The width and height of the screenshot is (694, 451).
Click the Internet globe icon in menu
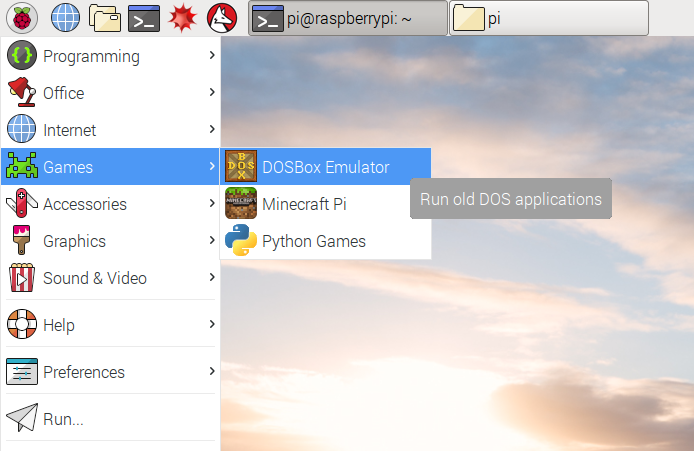[x=22, y=129]
